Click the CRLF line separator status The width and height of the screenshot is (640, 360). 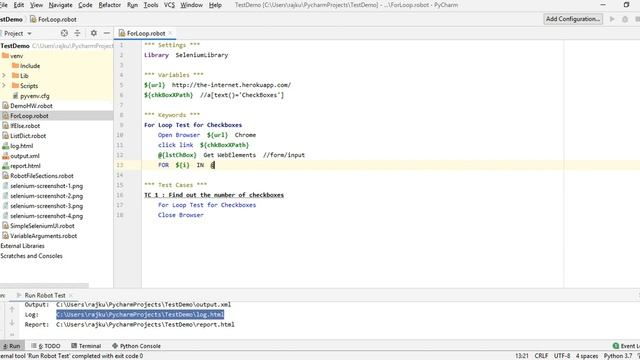pyautogui.click(x=541, y=356)
